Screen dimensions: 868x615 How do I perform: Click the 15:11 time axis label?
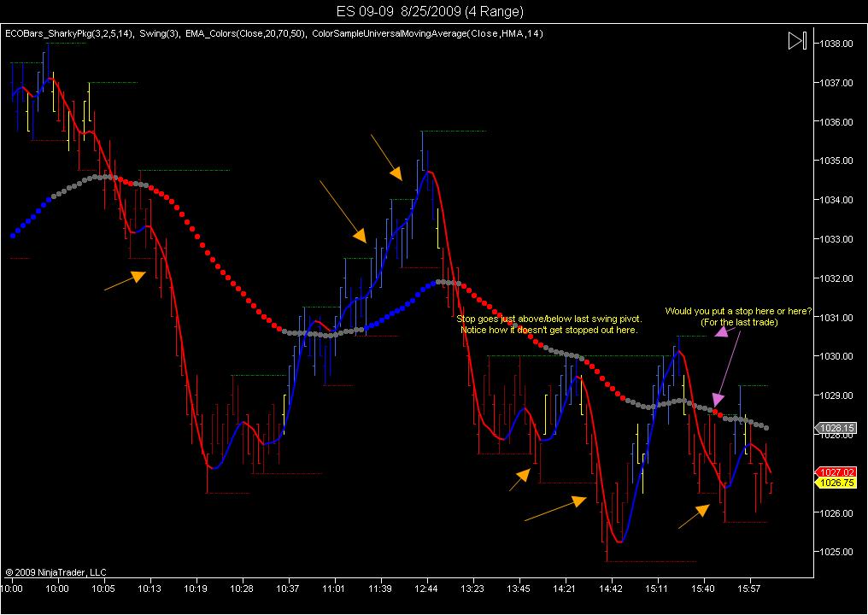pyautogui.click(x=656, y=589)
